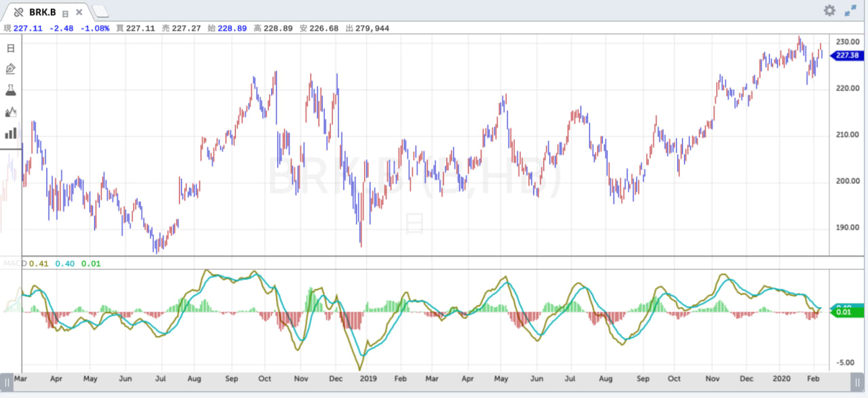Screen dimensions: 868x398
Task: Click the MACD signal value 0.40
Action: (65, 263)
